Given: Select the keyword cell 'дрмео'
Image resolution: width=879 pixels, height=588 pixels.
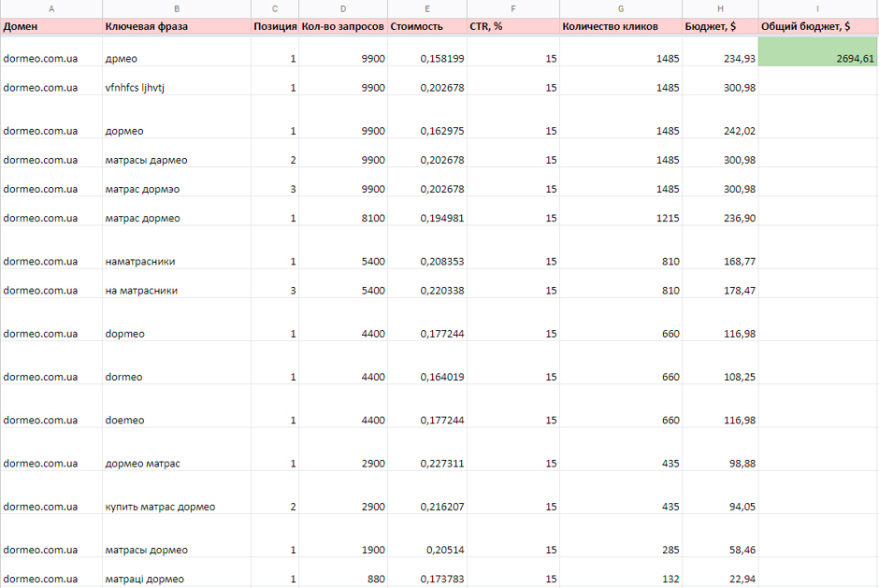Looking at the screenshot, I should (x=177, y=51).
